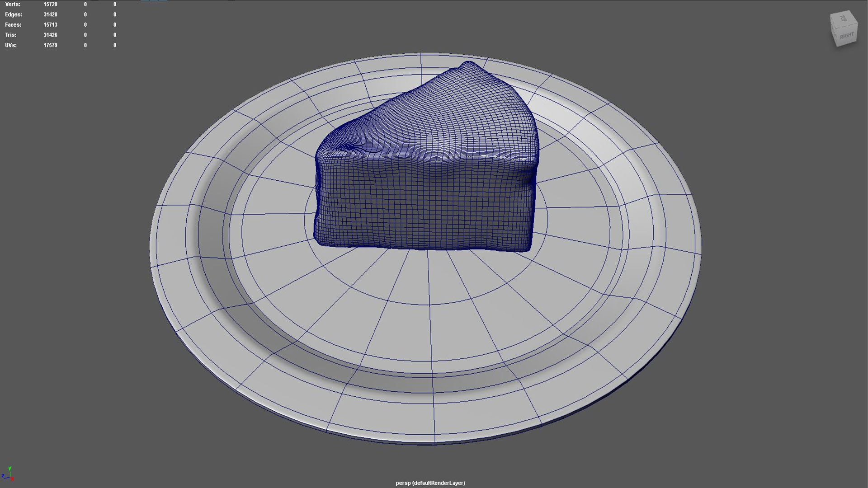Click the triangle count value 31426
Viewport: 868px width, 488px height.
[x=50, y=35]
